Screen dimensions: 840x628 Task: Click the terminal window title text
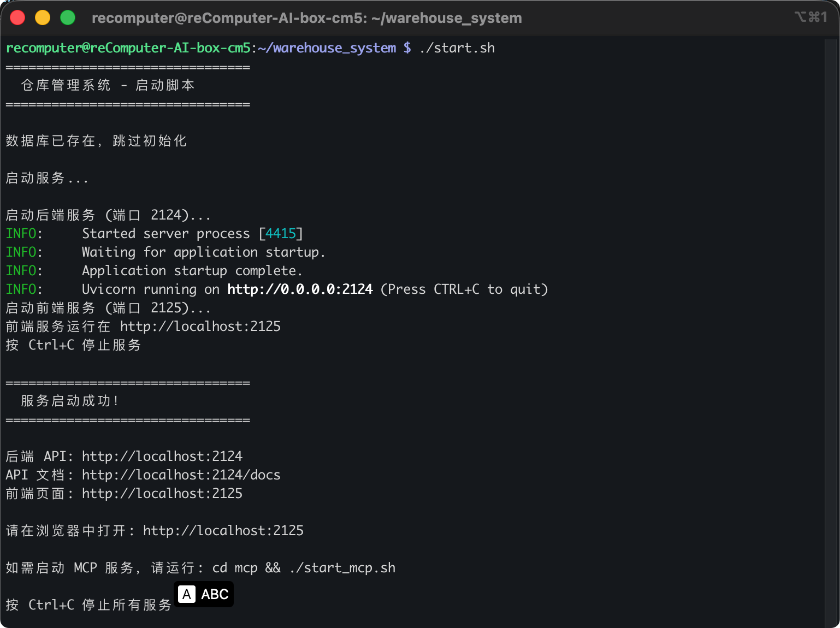pos(307,17)
